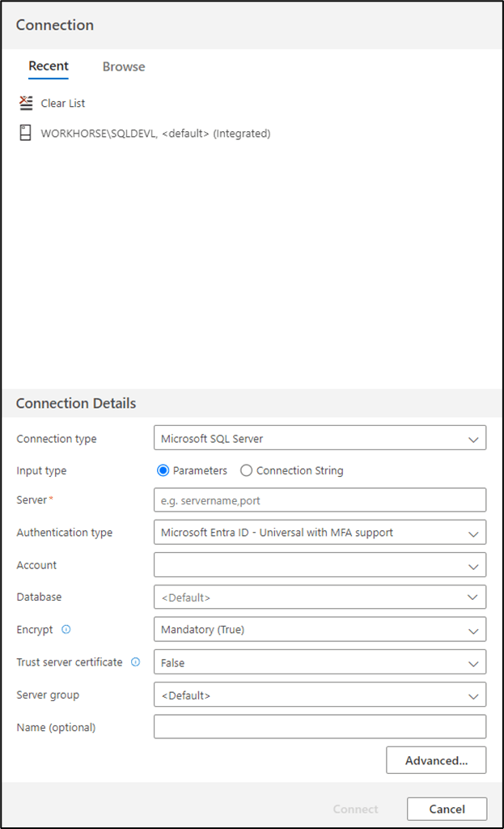Click the Name (optional) text field
The image size is (504, 829).
pos(320,727)
